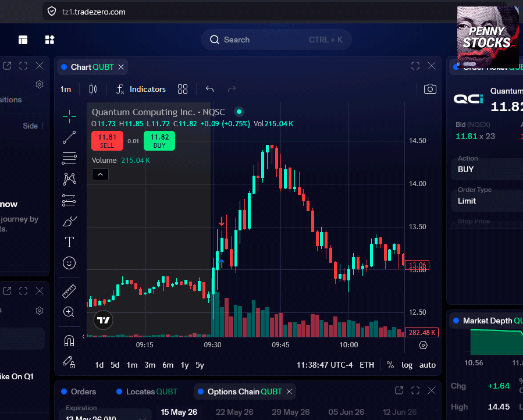Click the green 11.82 BUY button

tap(159, 141)
